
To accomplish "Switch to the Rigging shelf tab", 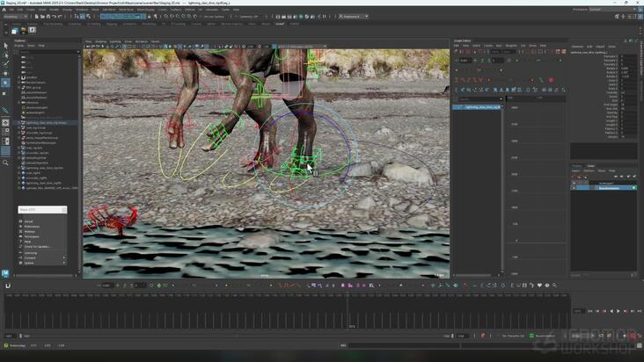I will (112, 24).
